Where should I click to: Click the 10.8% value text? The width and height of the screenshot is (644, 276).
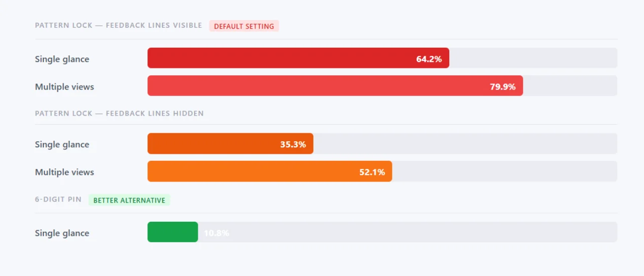click(217, 233)
